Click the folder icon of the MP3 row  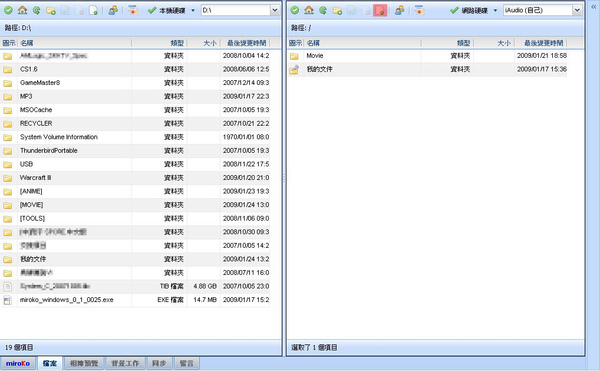(8, 97)
